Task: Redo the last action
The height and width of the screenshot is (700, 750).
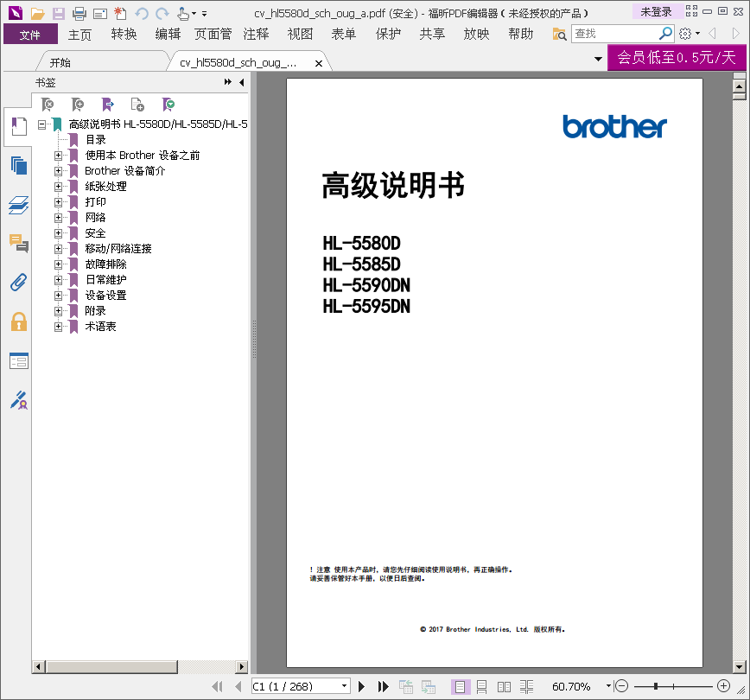Action: click(162, 14)
